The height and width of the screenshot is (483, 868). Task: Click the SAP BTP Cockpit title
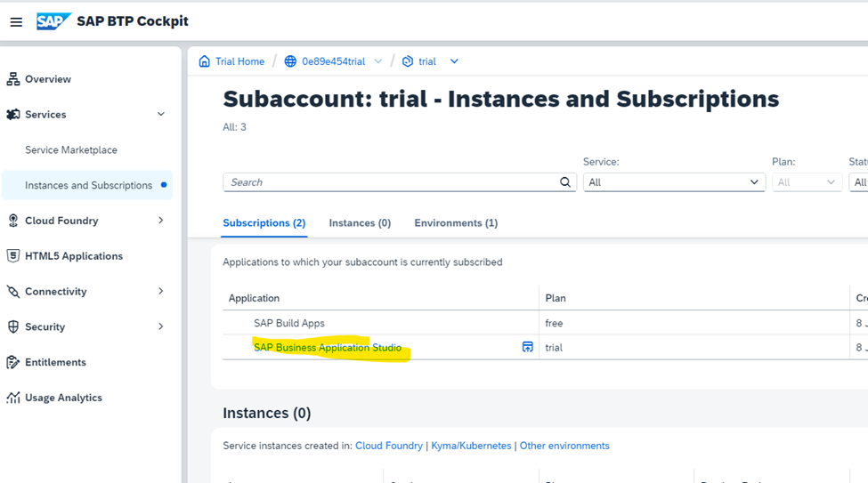[x=133, y=21]
